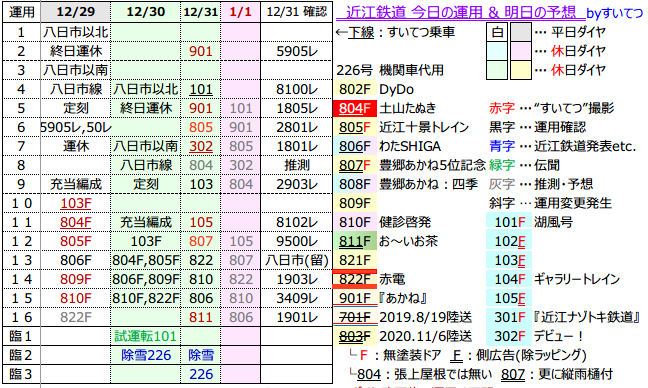The width and height of the screenshot is (648, 388).
Task: Click the green 811F legend cell
Action: 355,241
